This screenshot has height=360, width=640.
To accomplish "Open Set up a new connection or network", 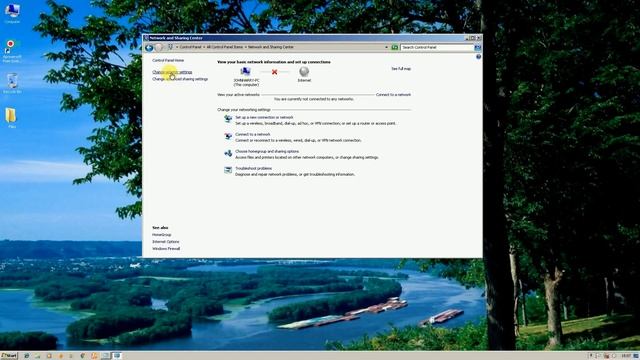I will pos(264,118).
